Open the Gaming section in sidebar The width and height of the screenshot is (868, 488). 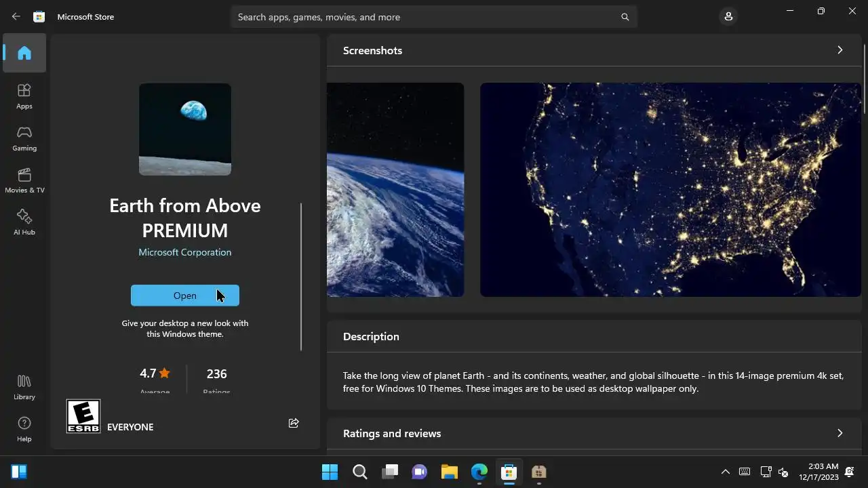pos(24,138)
